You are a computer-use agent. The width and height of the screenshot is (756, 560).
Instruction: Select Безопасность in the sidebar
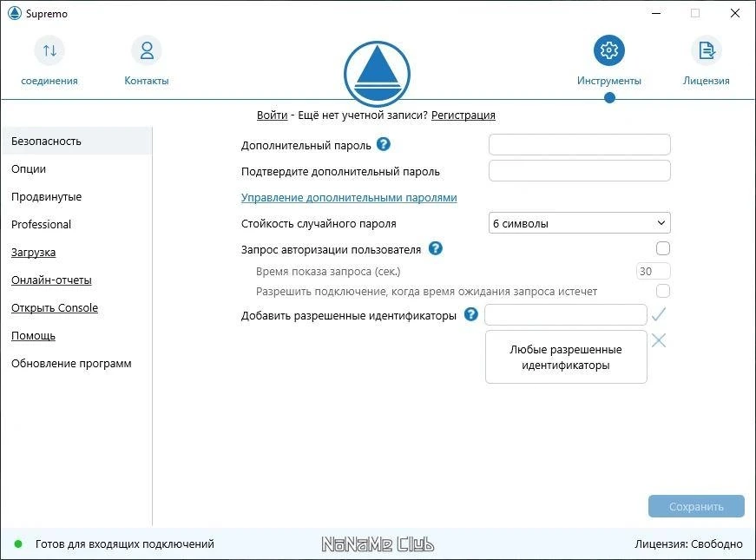pos(76,141)
